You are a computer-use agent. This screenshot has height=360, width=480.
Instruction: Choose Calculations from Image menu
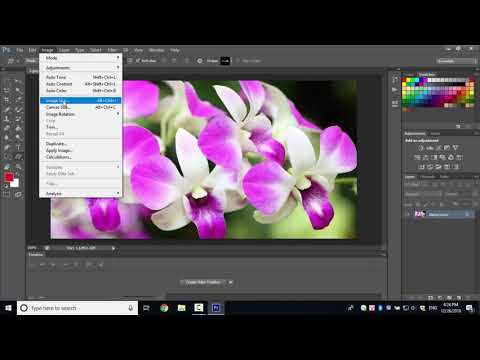click(x=80, y=157)
